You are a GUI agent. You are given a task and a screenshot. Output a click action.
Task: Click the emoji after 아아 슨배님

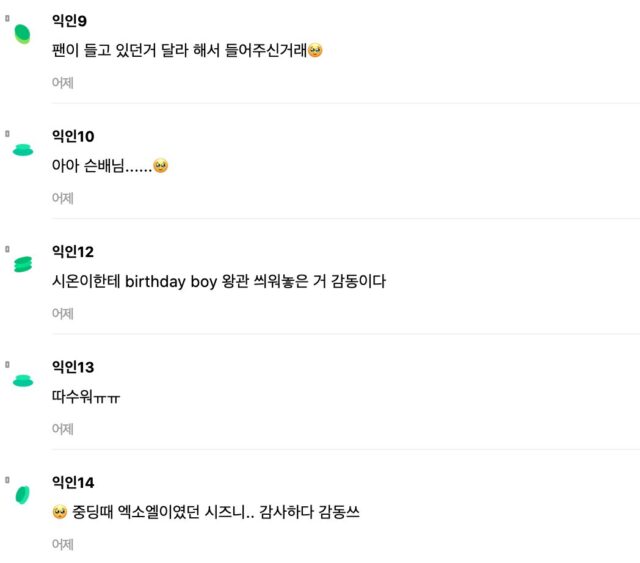click(160, 166)
